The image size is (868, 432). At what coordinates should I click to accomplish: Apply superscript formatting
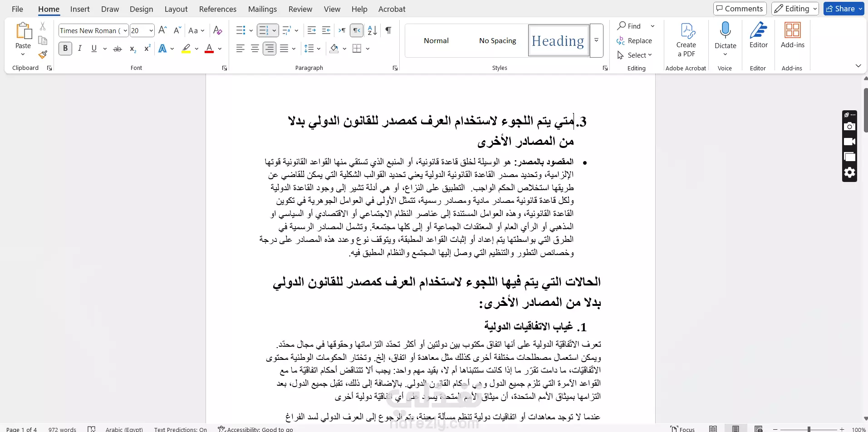coord(147,49)
